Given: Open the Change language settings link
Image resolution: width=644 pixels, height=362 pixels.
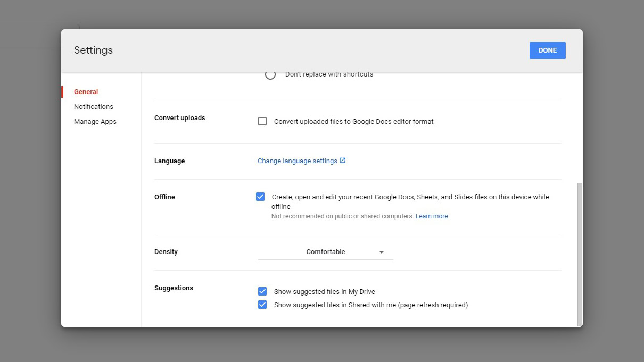Looking at the screenshot, I should (297, 161).
